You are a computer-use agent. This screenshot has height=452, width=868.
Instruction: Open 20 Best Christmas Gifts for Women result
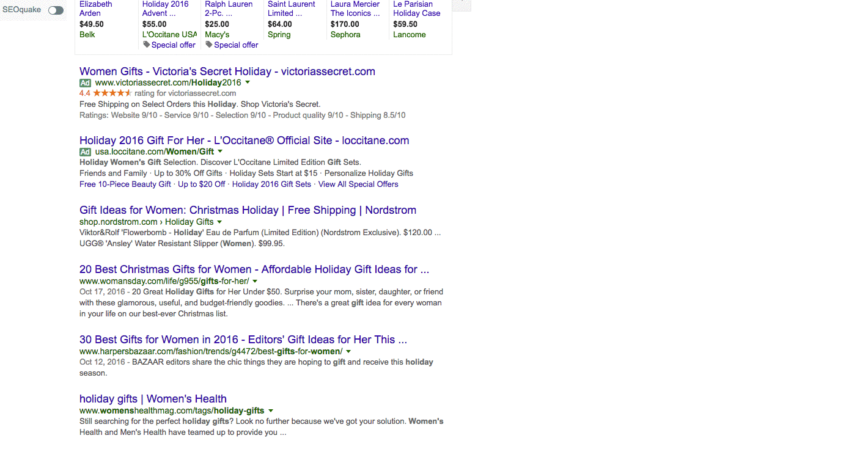click(x=254, y=269)
